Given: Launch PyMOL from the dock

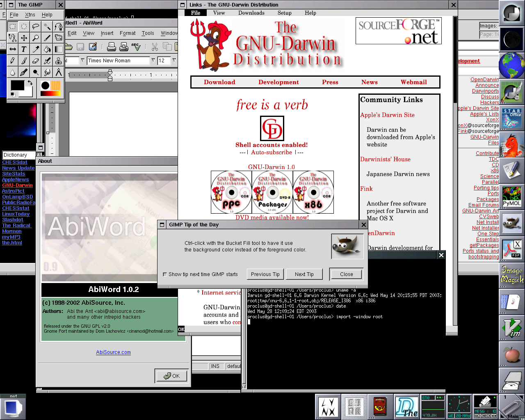Looking at the screenshot, I should [511, 196].
